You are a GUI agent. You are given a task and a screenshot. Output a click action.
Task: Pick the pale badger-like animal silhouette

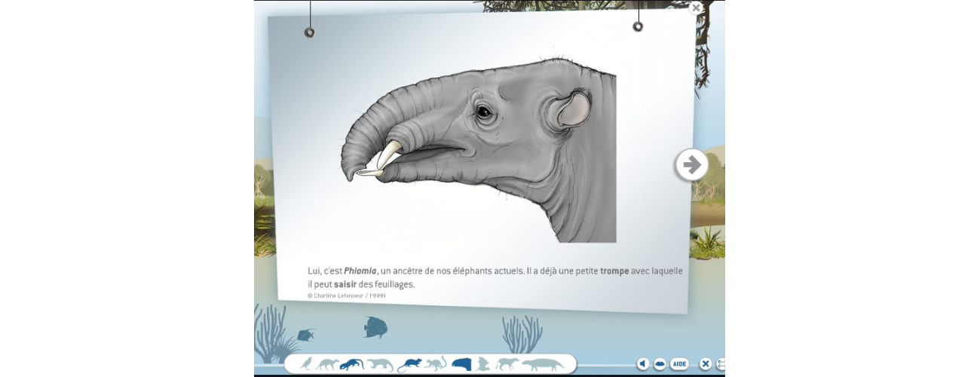(380, 365)
